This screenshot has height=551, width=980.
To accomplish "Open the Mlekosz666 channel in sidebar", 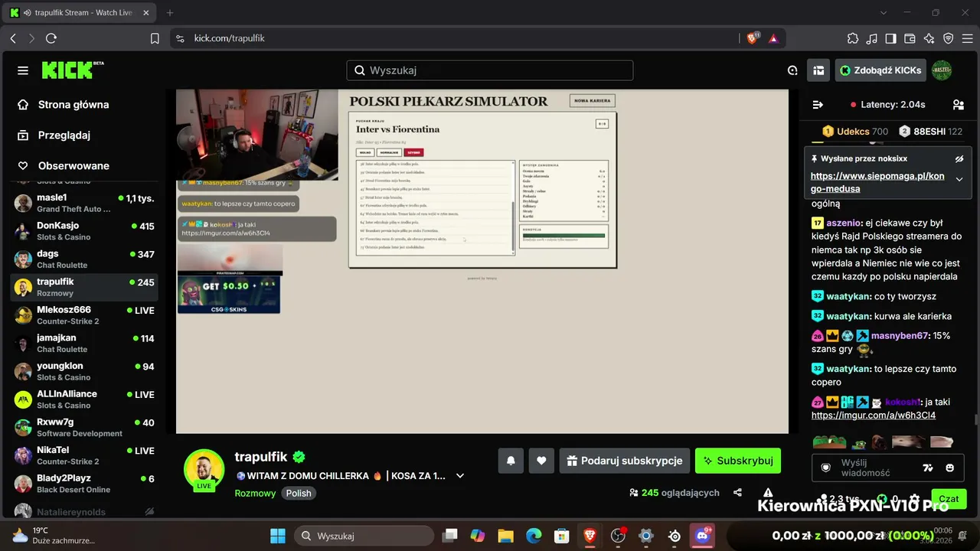I will [x=84, y=315].
